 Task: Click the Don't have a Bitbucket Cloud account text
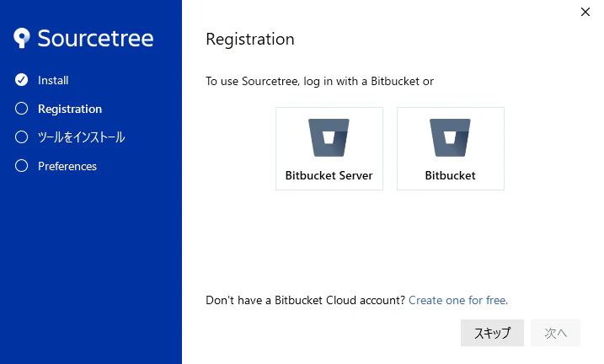point(306,300)
